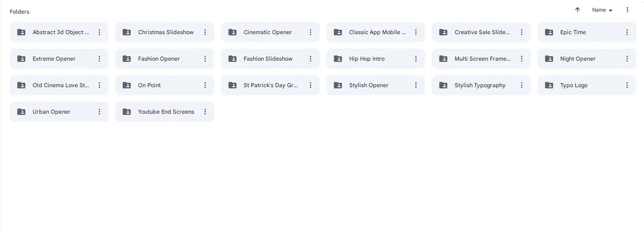Click the Hip Hop Intro folder icon
The image size is (644, 229).
pos(338,59)
